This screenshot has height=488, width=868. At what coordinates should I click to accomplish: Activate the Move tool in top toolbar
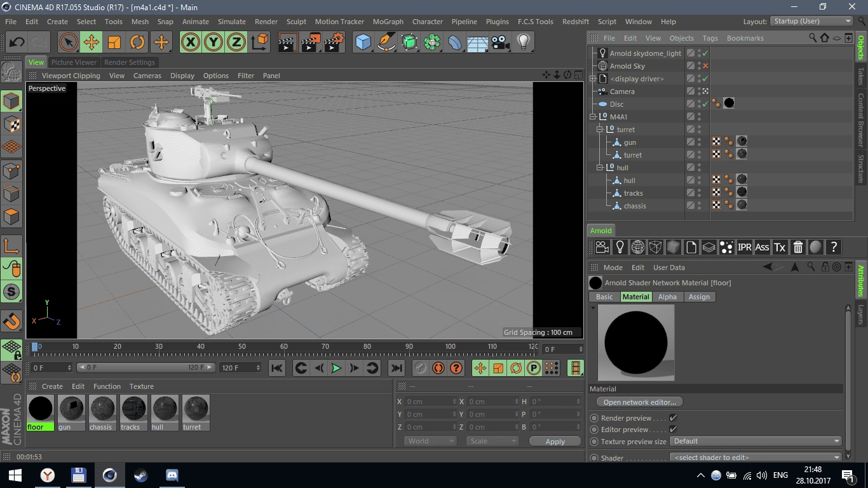click(x=92, y=43)
